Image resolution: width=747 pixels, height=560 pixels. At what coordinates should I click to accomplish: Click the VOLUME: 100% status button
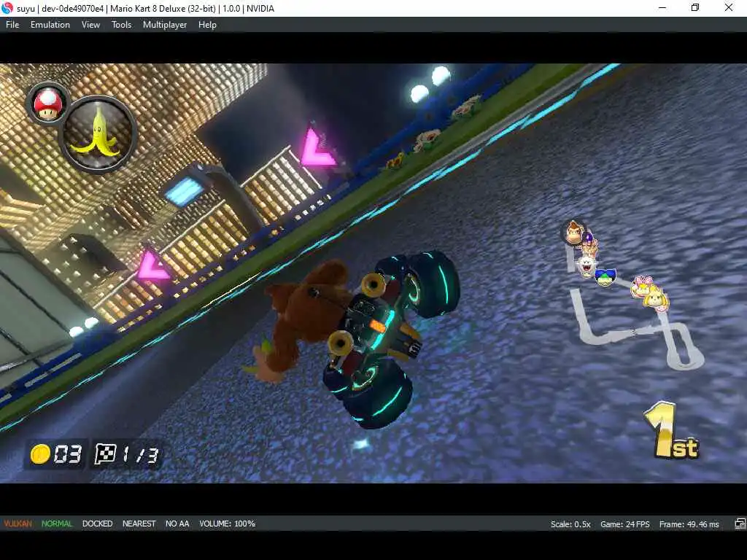tap(228, 524)
